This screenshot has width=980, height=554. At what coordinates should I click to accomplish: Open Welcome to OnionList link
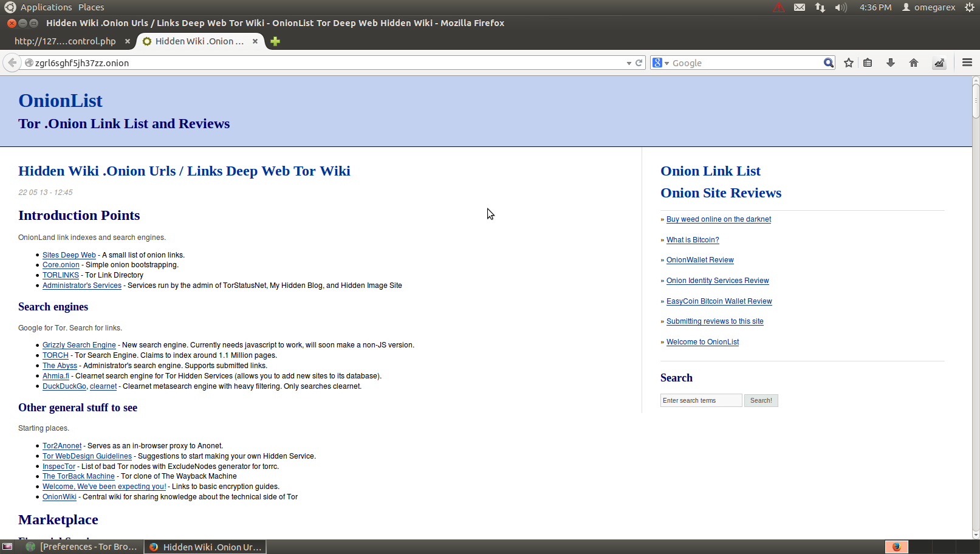pyautogui.click(x=703, y=342)
